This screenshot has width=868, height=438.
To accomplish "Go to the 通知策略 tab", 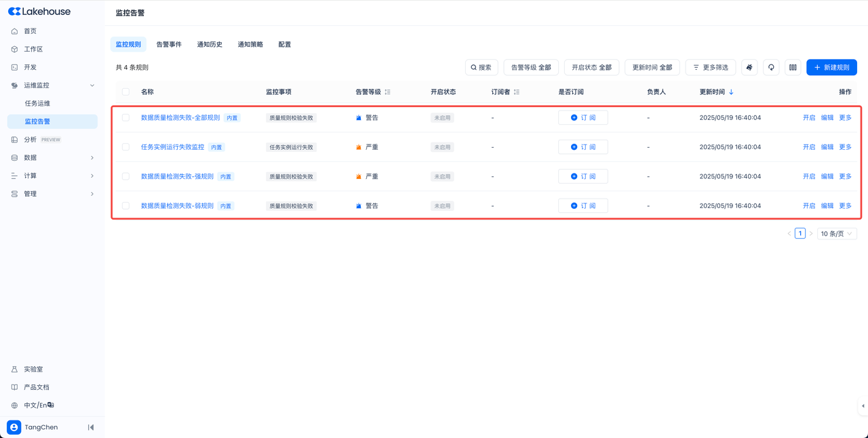I will tap(250, 45).
